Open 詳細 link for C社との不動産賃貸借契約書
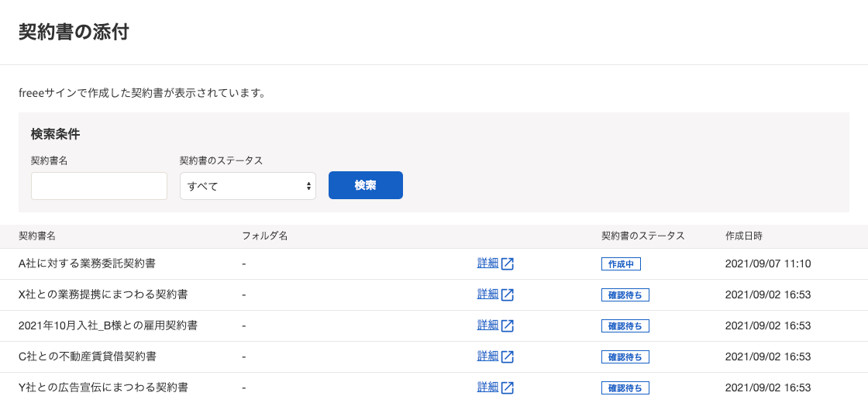This screenshot has width=868, height=403. (x=487, y=356)
